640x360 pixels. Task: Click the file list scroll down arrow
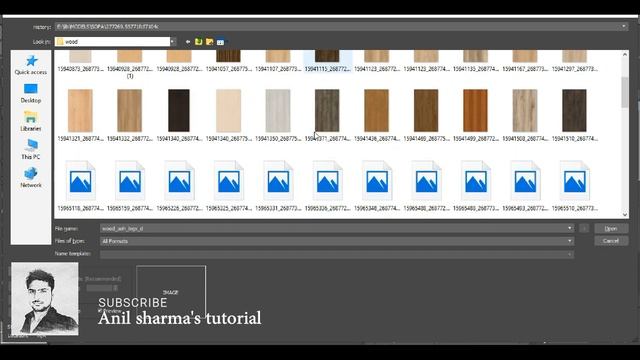pos(624,214)
